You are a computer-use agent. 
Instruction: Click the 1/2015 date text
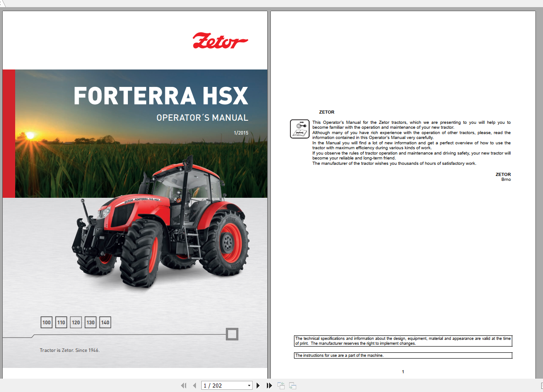click(x=241, y=133)
